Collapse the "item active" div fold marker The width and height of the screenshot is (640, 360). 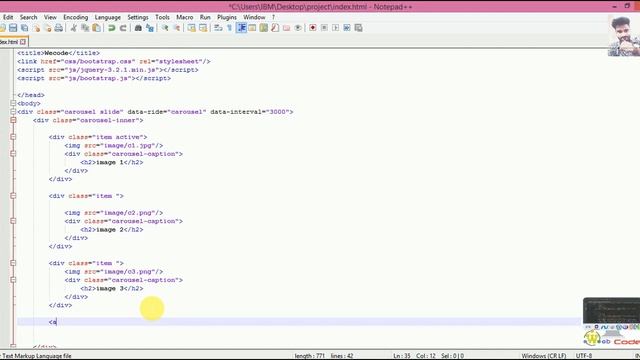(x=13, y=137)
